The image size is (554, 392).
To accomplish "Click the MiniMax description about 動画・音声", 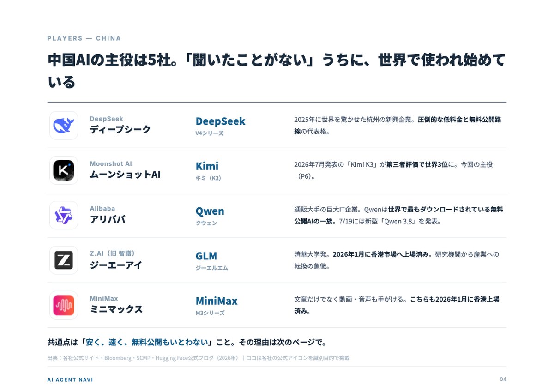I will tap(397, 305).
